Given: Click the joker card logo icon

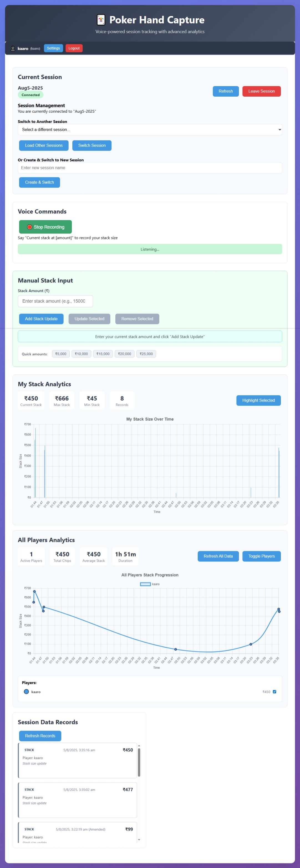Looking at the screenshot, I should click(101, 20).
